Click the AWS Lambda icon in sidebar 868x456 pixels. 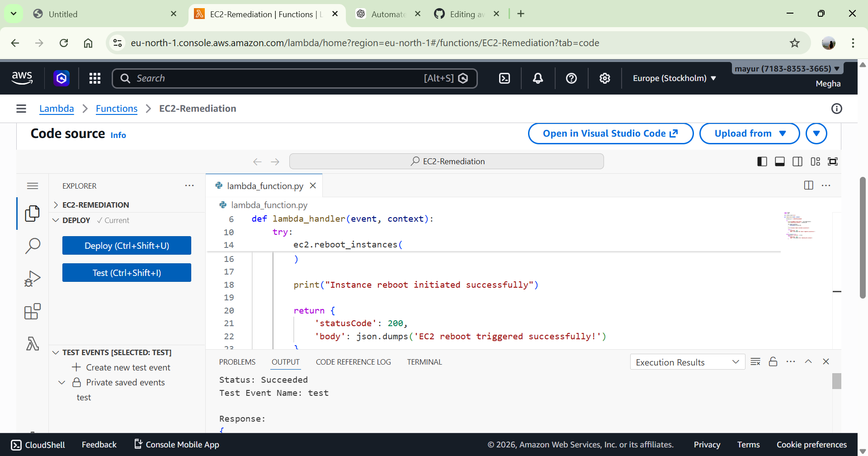click(x=33, y=344)
